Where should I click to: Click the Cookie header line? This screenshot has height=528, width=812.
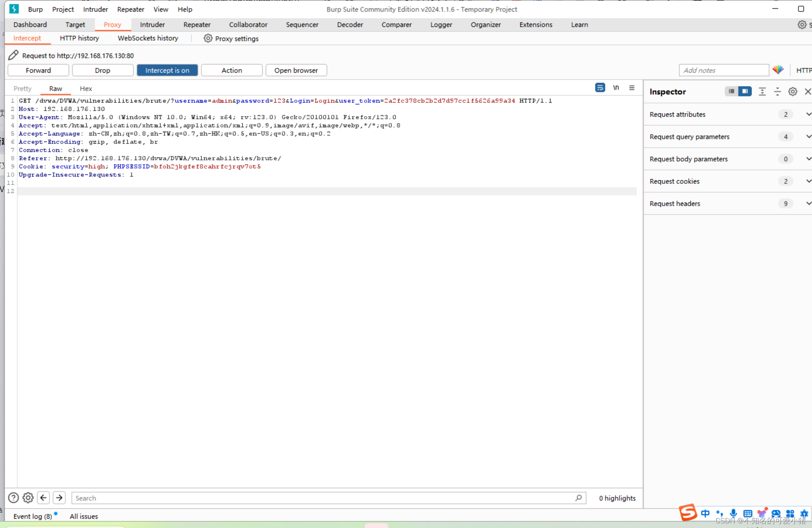tap(140, 166)
